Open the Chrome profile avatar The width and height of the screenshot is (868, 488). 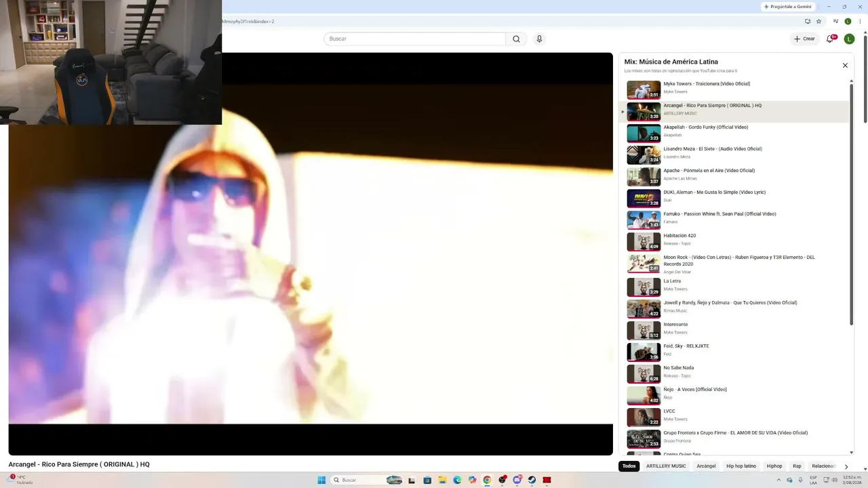[848, 21]
